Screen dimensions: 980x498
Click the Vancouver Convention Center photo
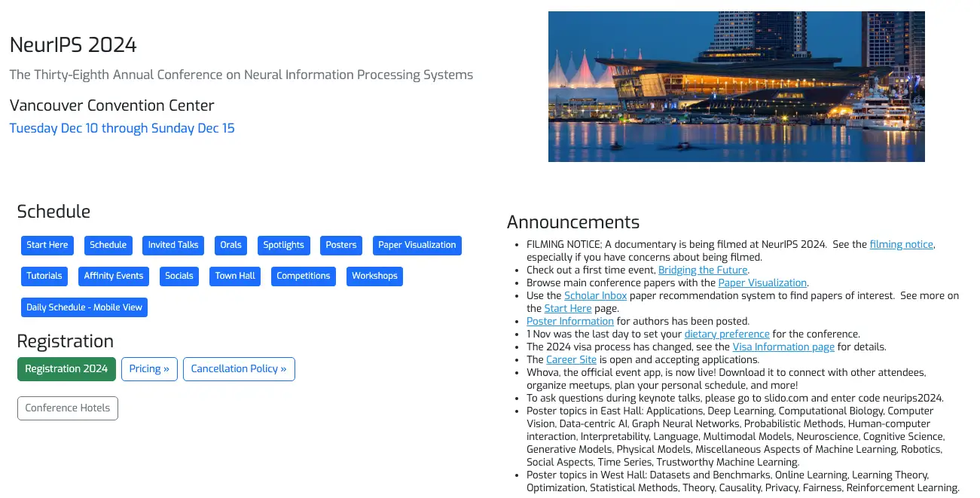pyautogui.click(x=736, y=87)
